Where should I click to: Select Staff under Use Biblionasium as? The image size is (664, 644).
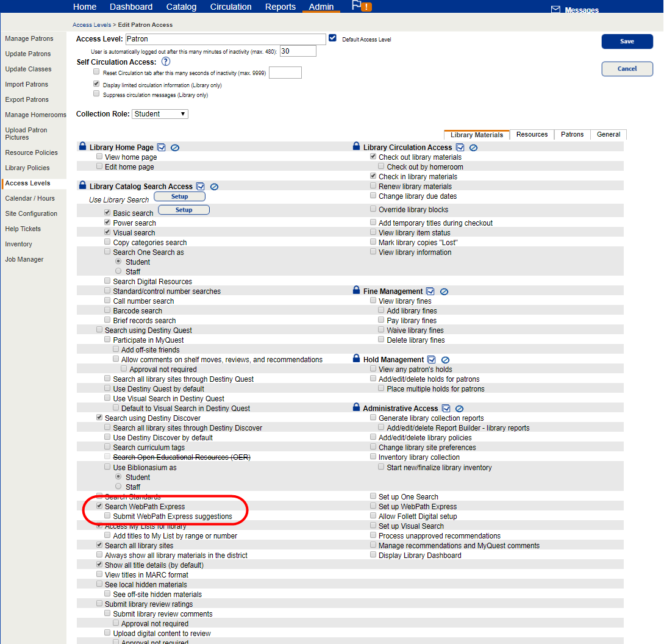click(x=118, y=487)
